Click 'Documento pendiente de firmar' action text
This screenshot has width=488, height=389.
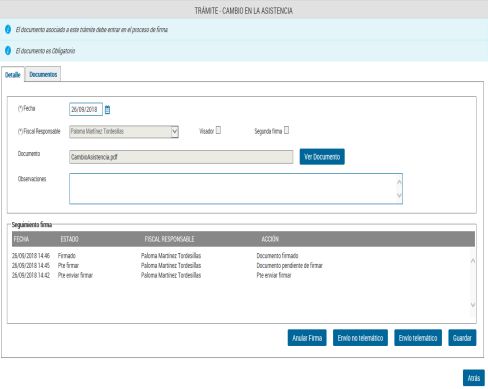tap(289, 265)
